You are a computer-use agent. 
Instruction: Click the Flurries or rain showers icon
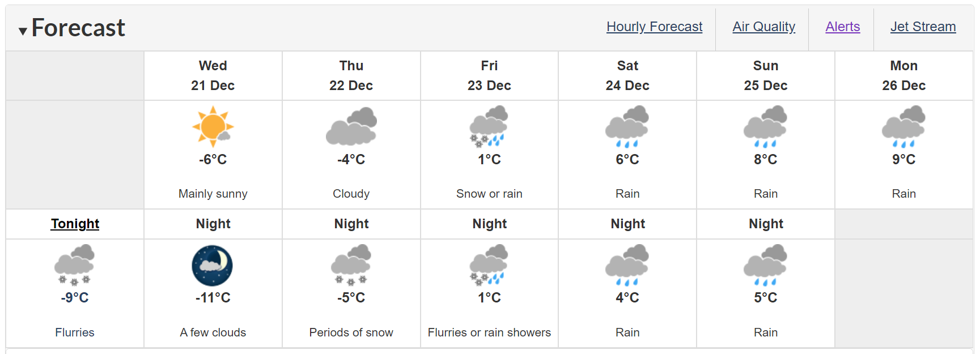[x=489, y=265]
